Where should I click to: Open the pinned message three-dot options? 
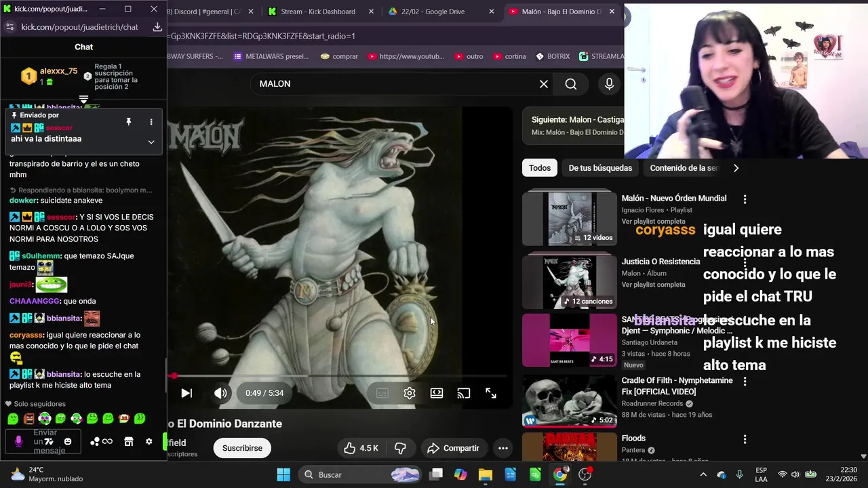151,122
